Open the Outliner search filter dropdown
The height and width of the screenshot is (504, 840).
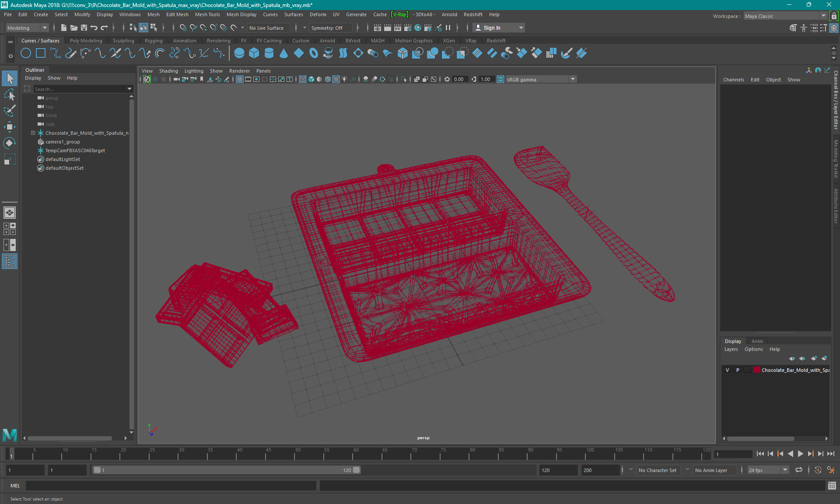coord(129,89)
